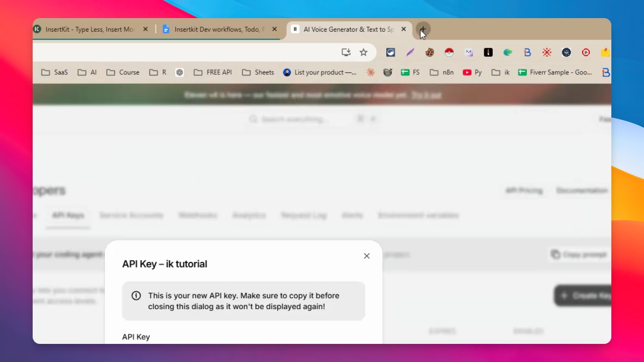Screen dimensions: 644x362
Task: Open the ChatGPT bookmark icon
Action: (x=180, y=72)
